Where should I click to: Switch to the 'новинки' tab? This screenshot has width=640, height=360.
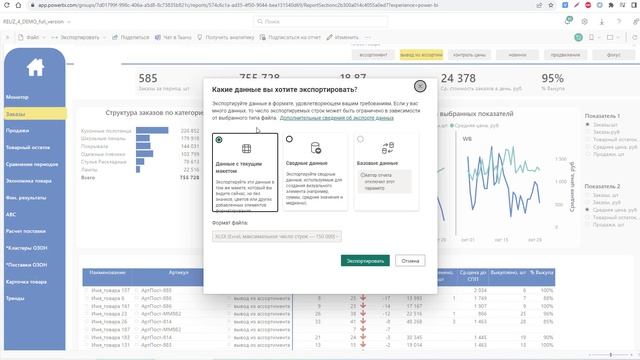pos(517,55)
